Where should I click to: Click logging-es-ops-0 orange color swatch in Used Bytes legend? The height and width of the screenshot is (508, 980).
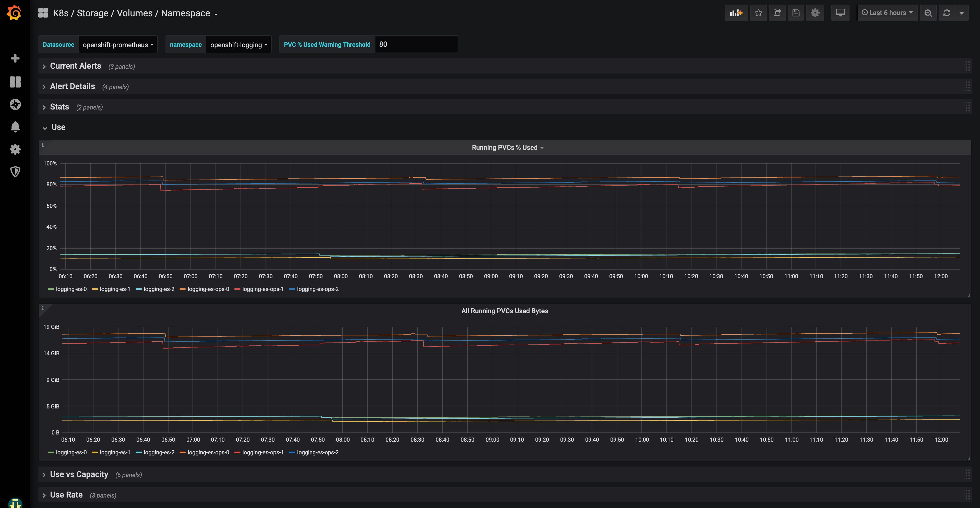pos(183,453)
